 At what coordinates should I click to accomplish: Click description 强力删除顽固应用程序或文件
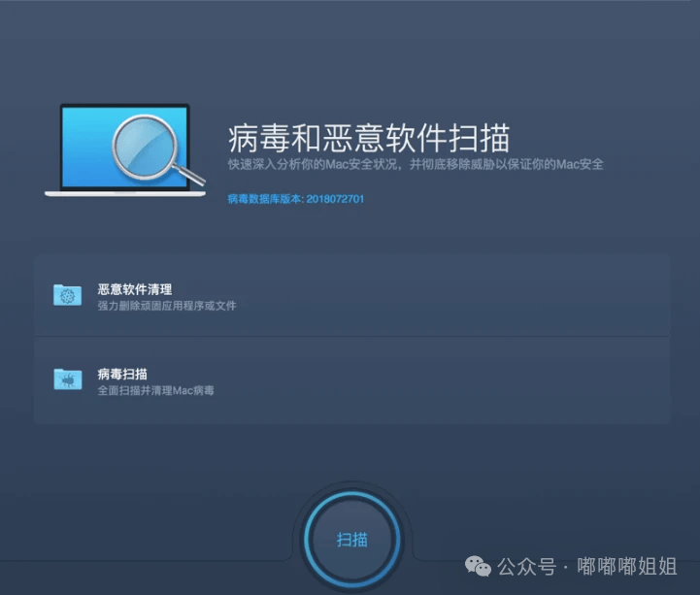coord(167,306)
